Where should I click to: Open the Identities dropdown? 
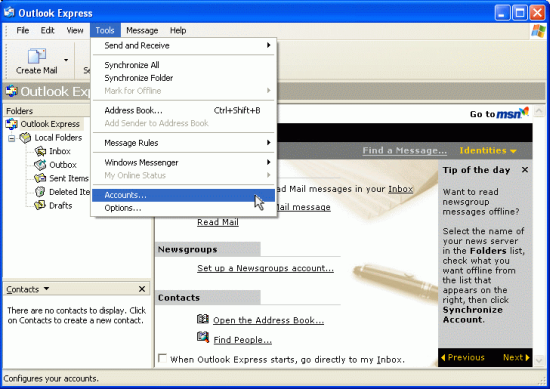(x=488, y=150)
